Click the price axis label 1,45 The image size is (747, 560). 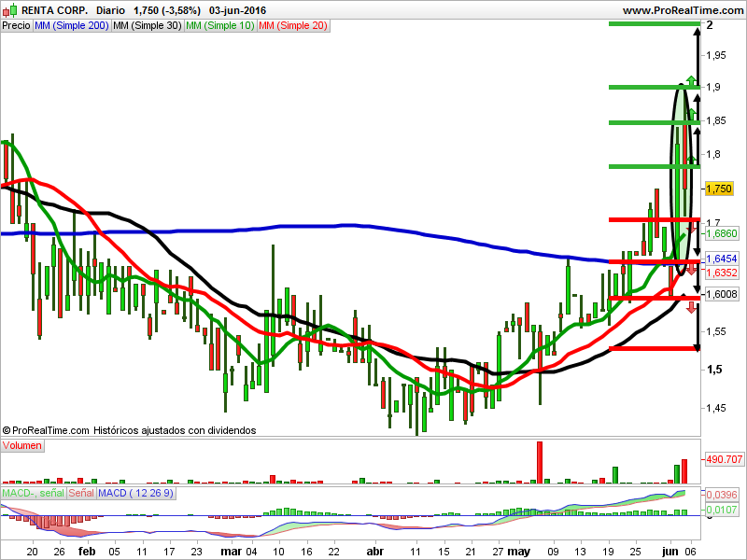pos(716,408)
